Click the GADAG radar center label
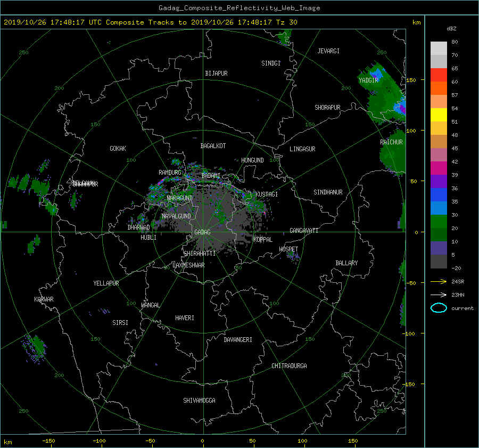Image resolution: width=479 pixels, height=448 pixels. [202, 232]
